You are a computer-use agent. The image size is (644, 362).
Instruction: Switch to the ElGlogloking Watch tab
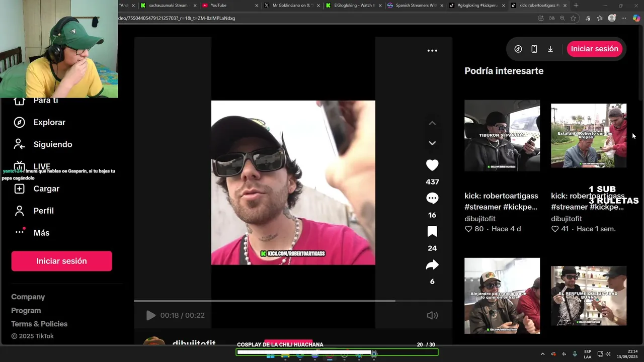pyautogui.click(x=354, y=6)
